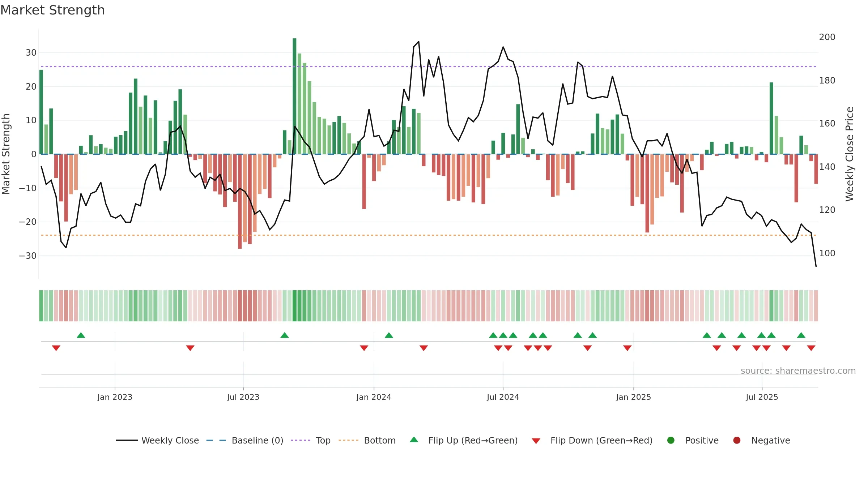The image size is (868, 488).
Task: Click the orange dotted Bottom legend marker
Action: (349, 440)
